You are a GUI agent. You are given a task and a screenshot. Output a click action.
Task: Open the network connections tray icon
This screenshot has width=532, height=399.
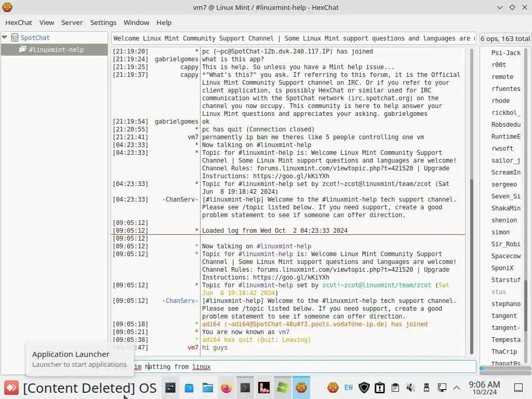(x=442, y=388)
